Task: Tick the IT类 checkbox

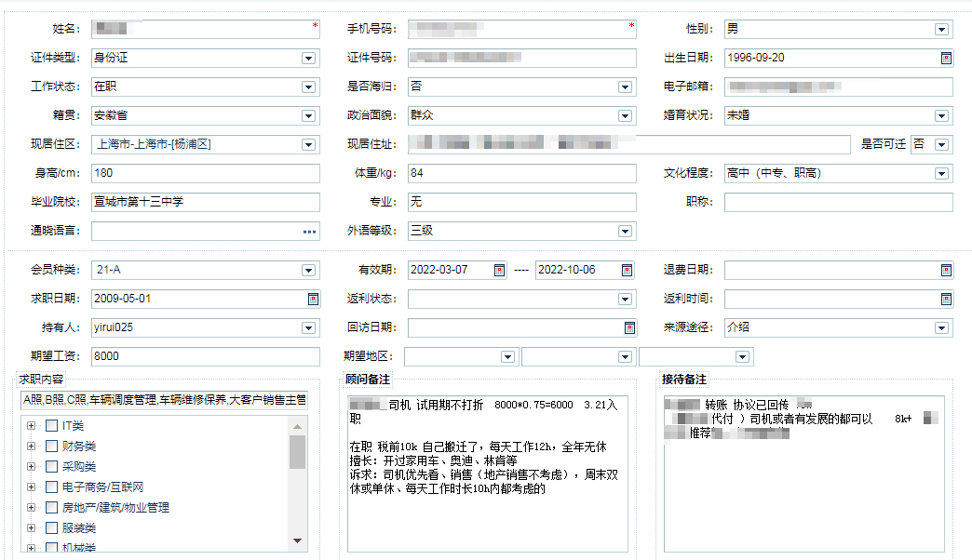Action: (x=52, y=425)
